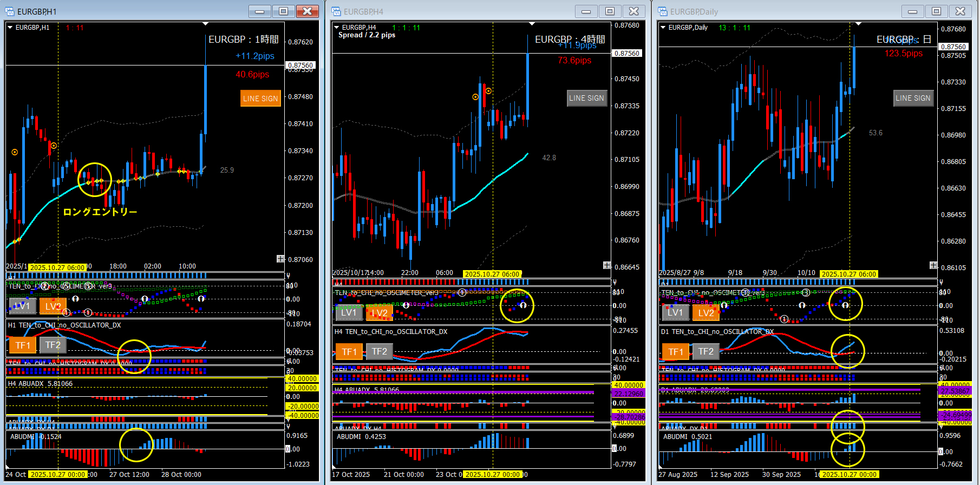Click the 'ABUDMI -0.1524' indicator label
Viewport: 980px width, 485px height.
[x=36, y=437]
